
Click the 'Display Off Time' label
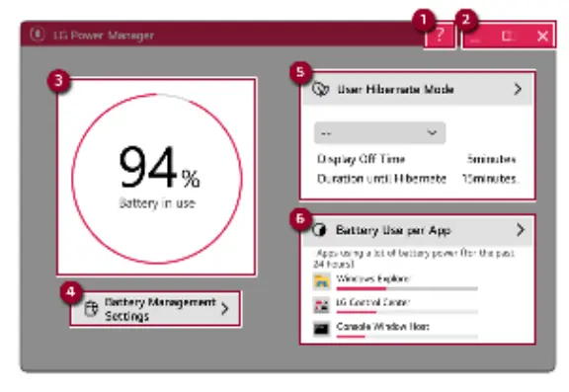[361, 159]
